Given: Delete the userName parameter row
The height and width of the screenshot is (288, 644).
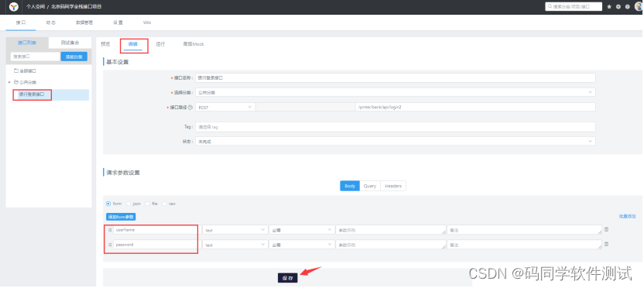Looking at the screenshot, I should click(607, 230).
